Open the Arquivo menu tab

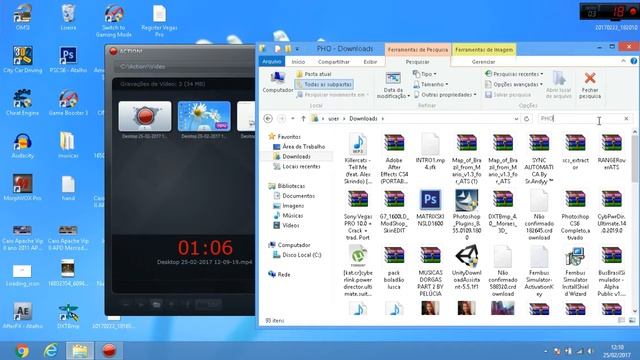272,62
